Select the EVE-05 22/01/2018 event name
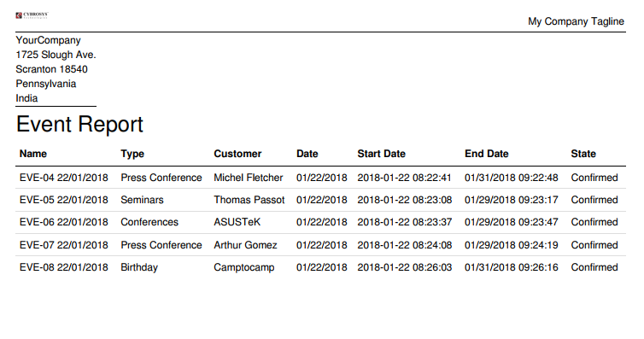Screen dimensions: 644x339 click(x=64, y=200)
